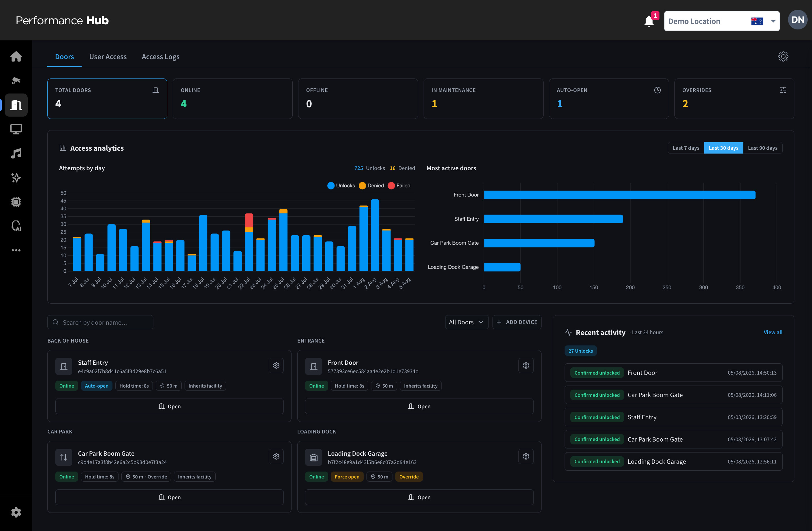Click Front Door type icon
The height and width of the screenshot is (531, 812).
[x=313, y=367]
